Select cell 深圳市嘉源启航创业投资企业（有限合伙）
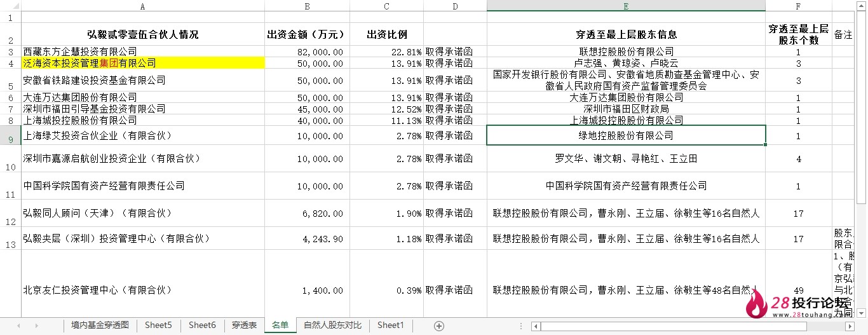868x335 pixels. point(143,158)
